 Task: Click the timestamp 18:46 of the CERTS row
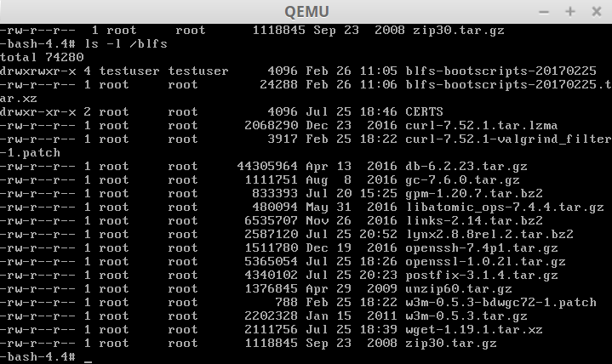pos(378,112)
